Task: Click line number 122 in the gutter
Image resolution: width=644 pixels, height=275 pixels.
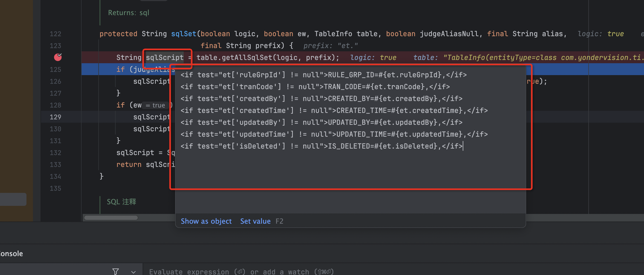Action: [55, 34]
